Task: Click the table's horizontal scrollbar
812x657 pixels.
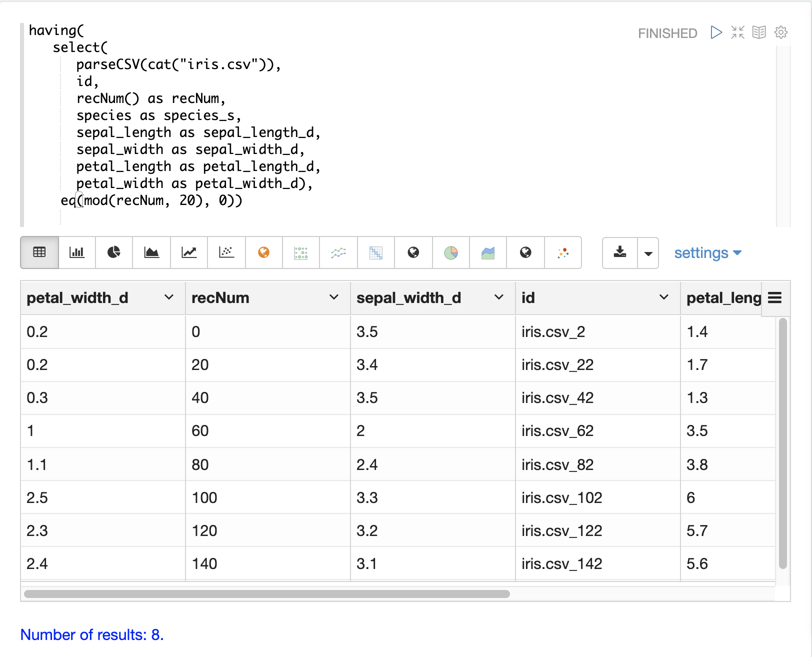Action: (267, 594)
